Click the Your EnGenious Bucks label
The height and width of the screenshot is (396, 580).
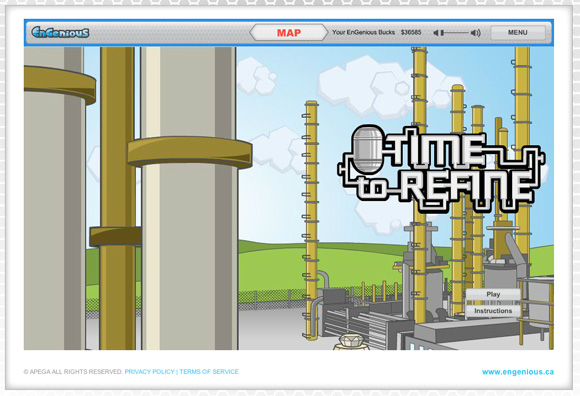point(363,33)
